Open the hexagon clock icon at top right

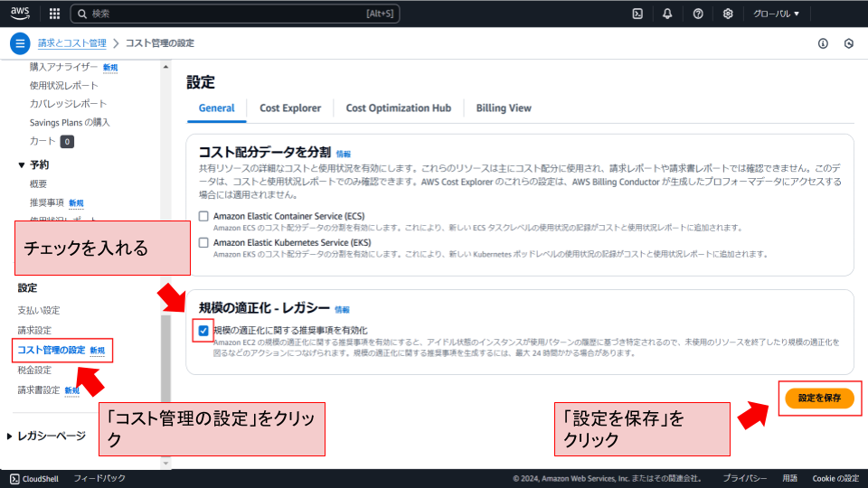point(849,43)
